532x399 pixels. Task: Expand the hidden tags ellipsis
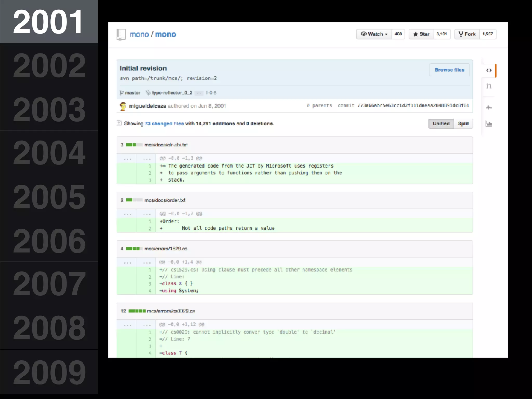tap(199, 93)
